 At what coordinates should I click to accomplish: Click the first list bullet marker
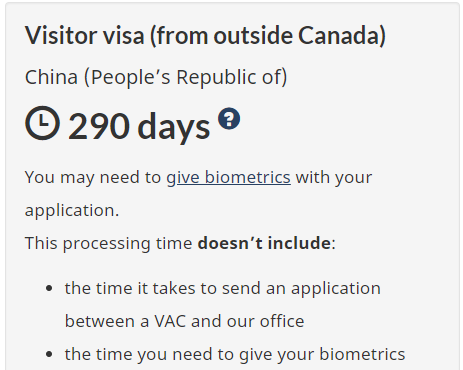(x=49, y=288)
